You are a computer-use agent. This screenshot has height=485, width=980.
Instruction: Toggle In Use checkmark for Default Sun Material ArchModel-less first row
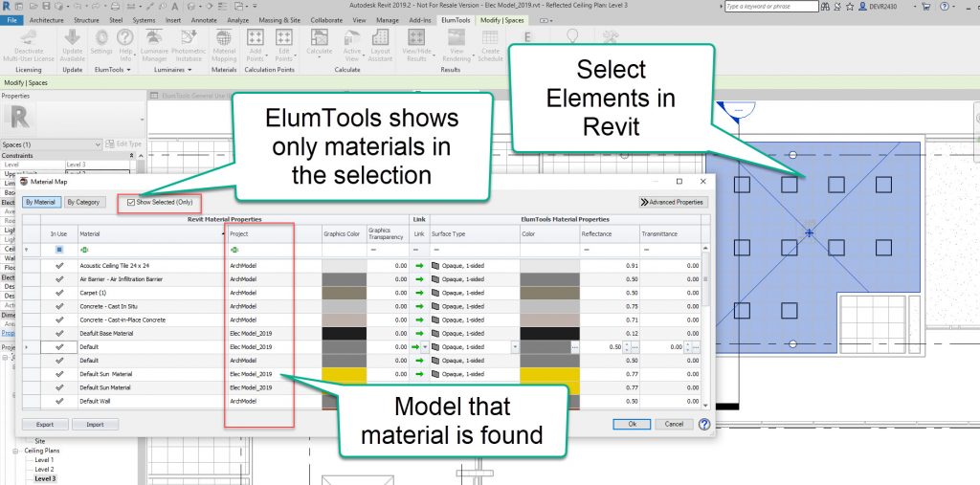(59, 374)
